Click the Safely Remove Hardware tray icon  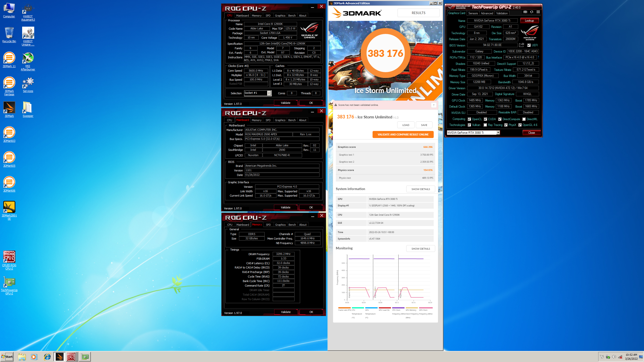point(608,357)
